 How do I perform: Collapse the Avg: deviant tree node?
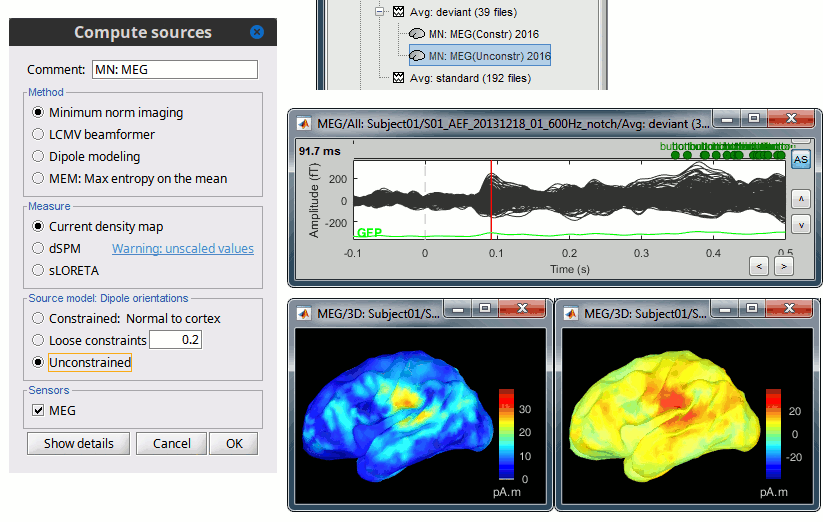[381, 13]
